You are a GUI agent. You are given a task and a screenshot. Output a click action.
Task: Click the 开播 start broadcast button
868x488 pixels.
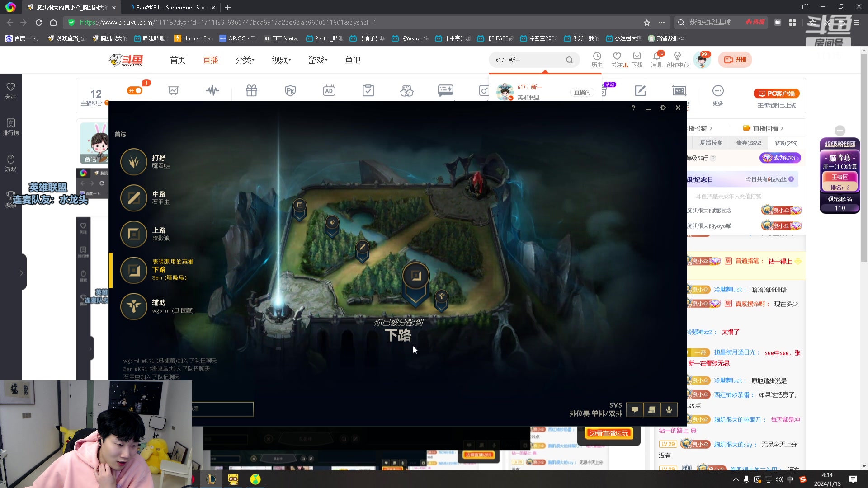coord(735,60)
